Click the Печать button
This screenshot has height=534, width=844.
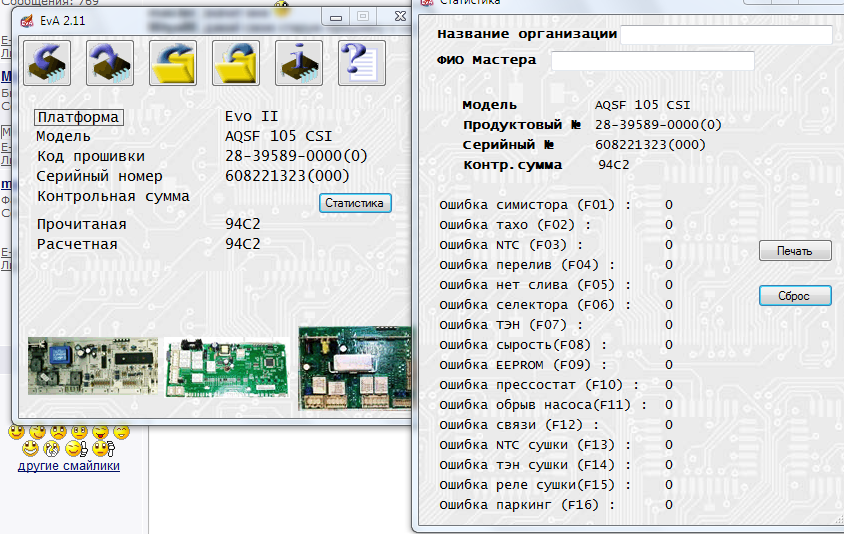coord(795,251)
